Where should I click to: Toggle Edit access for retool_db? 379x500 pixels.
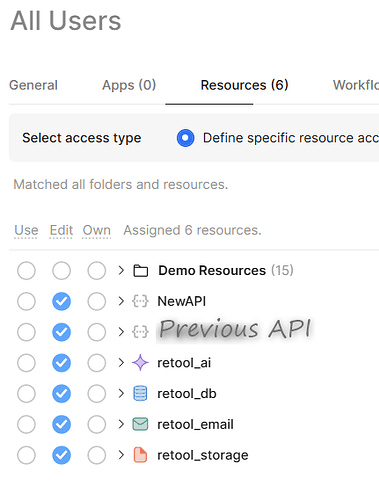point(61,394)
